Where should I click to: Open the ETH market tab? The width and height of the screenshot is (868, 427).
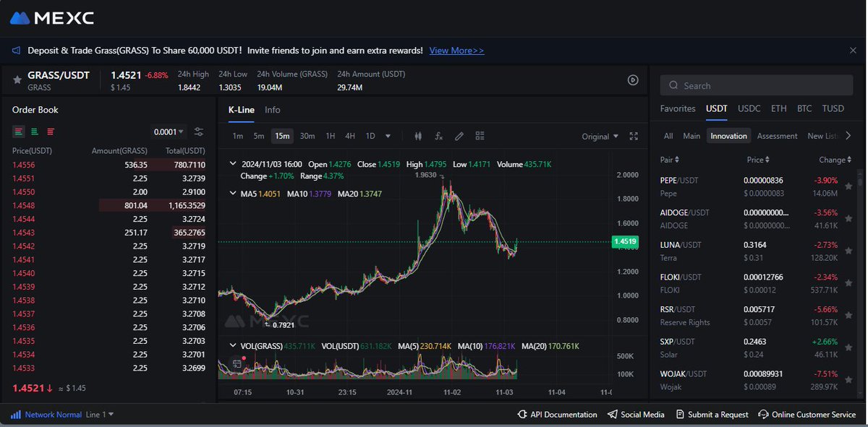(778, 108)
